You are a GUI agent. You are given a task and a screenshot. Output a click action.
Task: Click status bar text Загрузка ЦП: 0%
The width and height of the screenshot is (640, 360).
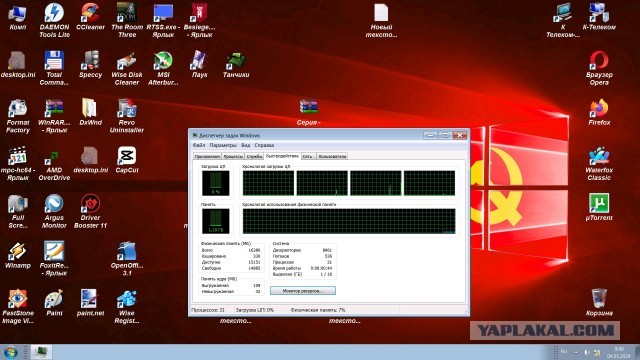pos(255,310)
